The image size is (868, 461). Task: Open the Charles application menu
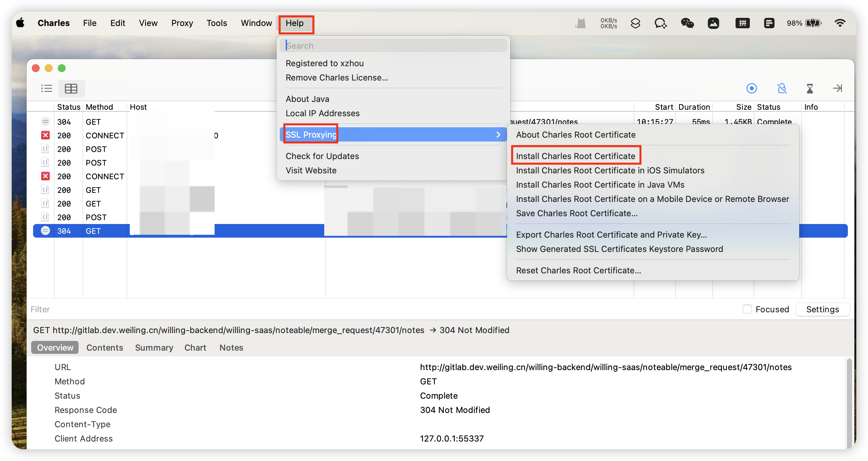tap(54, 23)
